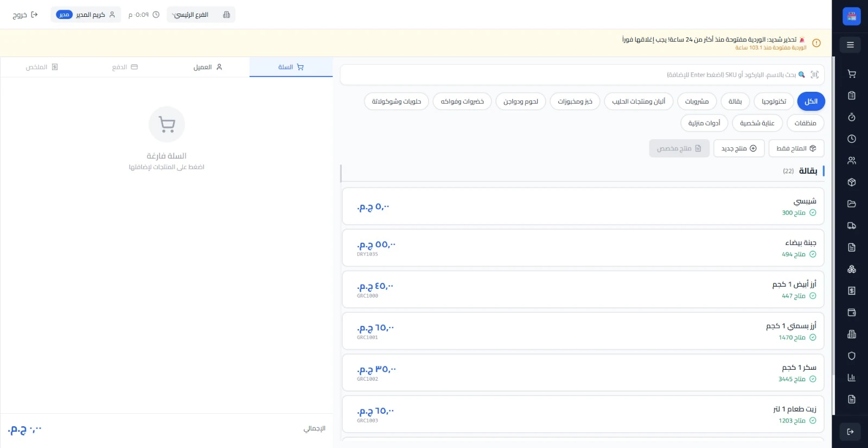Open the office building icon in the sidebar
Image resolution: width=868 pixels, height=448 pixels.
click(851, 335)
